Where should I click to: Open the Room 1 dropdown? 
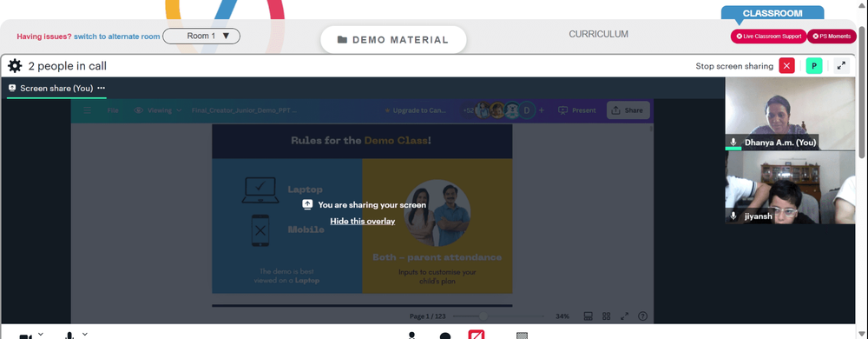(201, 36)
